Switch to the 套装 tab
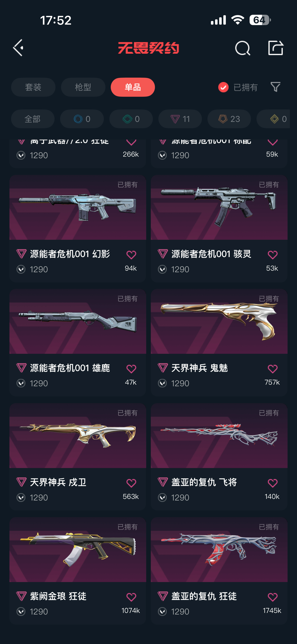Viewport: 297px width, 644px height. coord(33,87)
